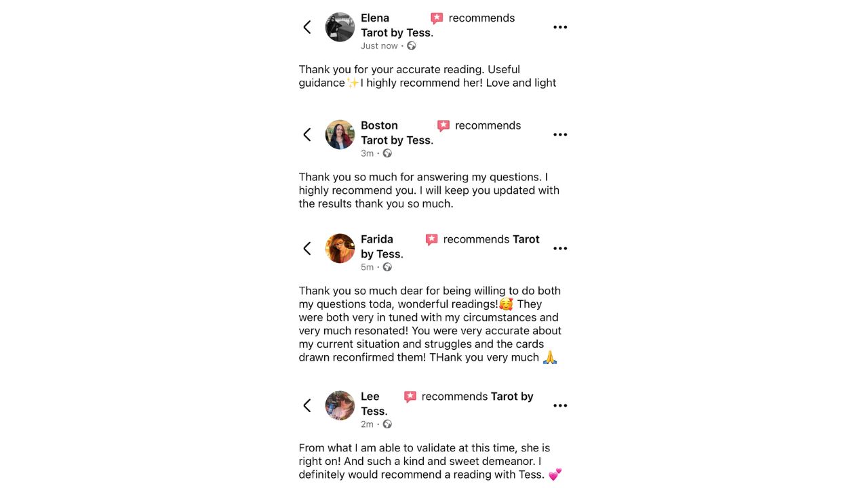868x488 pixels.
Task: Go back using arrow beside Farida's review
Action: 307,249
